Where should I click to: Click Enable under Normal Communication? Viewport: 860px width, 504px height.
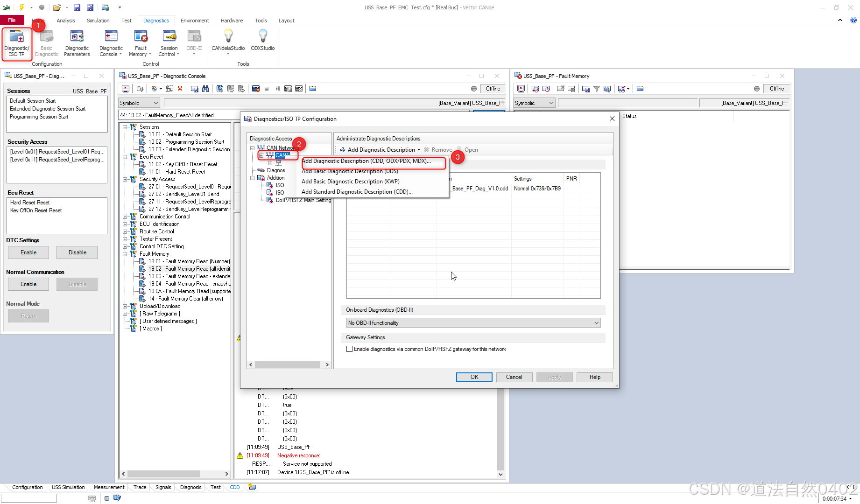click(x=28, y=284)
